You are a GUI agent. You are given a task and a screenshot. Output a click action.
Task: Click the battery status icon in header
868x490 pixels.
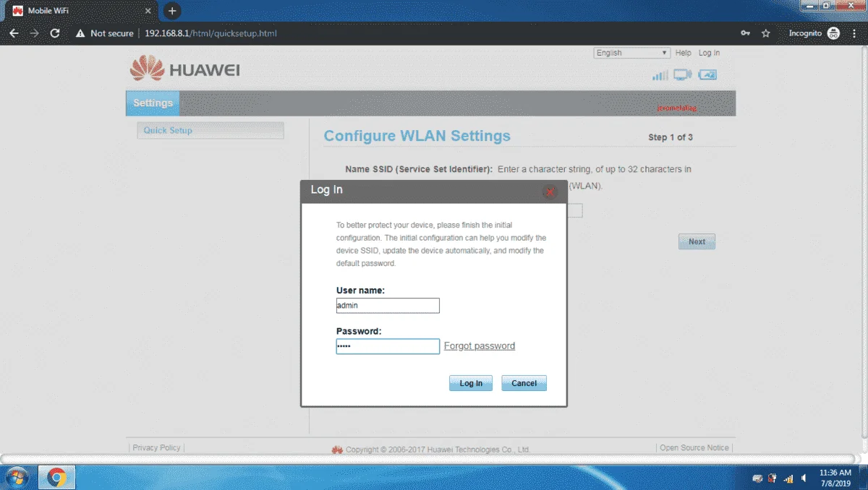[x=707, y=75]
